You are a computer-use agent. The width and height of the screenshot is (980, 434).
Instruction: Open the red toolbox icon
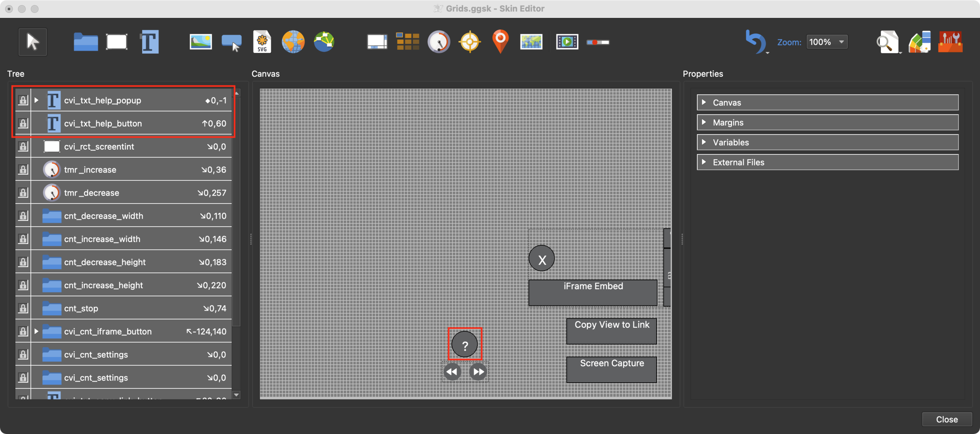[950, 42]
